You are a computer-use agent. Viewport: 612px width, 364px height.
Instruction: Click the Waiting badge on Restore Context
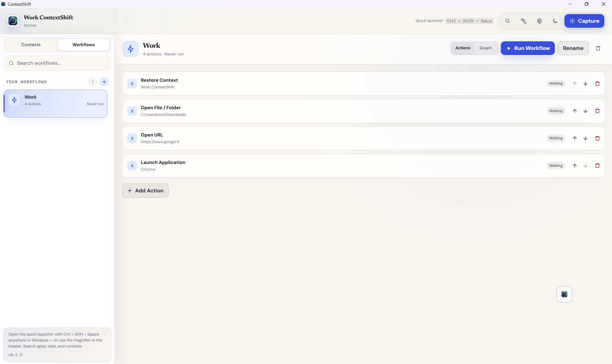[x=556, y=83]
